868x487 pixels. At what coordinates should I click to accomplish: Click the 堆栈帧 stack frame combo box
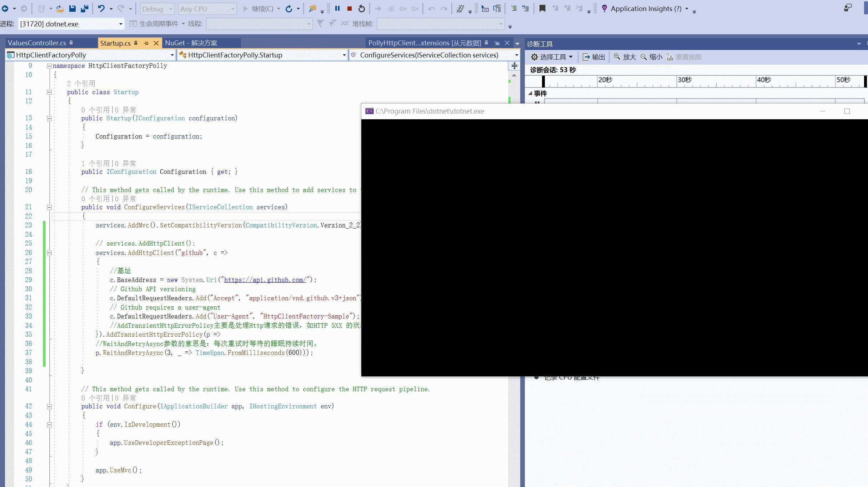pos(441,24)
